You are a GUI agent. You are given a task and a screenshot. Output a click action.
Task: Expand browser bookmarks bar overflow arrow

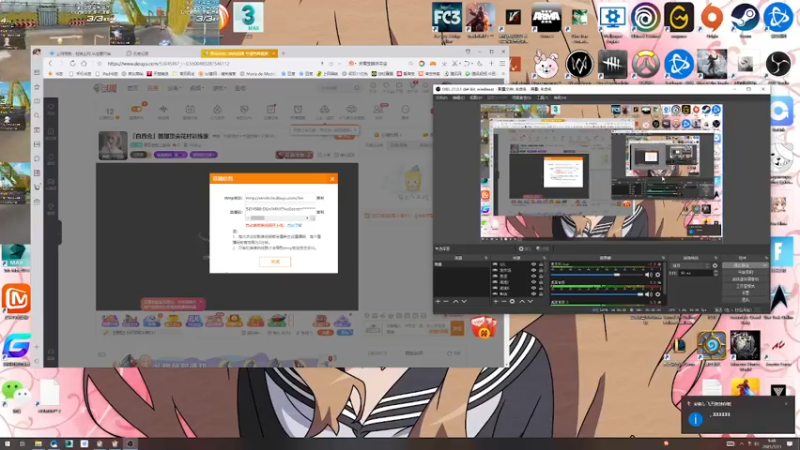click(502, 73)
